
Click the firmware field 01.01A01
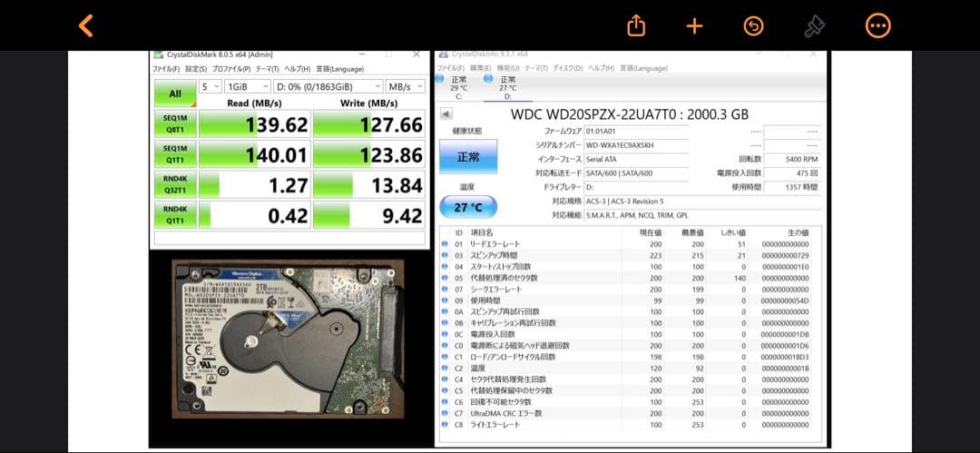pos(635,132)
